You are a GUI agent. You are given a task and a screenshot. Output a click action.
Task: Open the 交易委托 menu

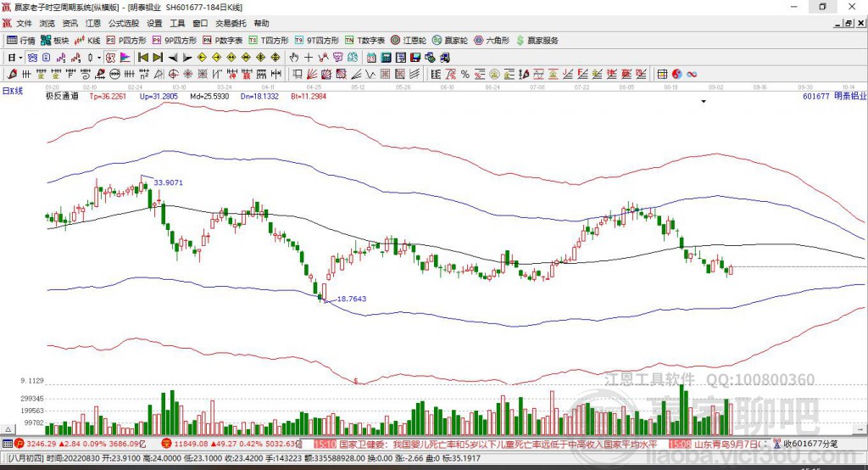click(231, 23)
